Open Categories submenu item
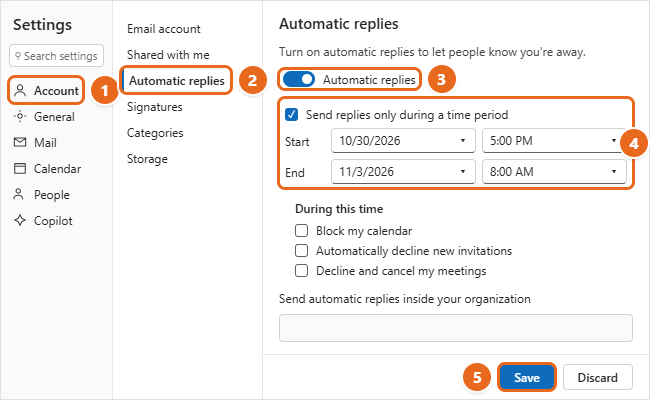This screenshot has width=650, height=400. pos(155,133)
